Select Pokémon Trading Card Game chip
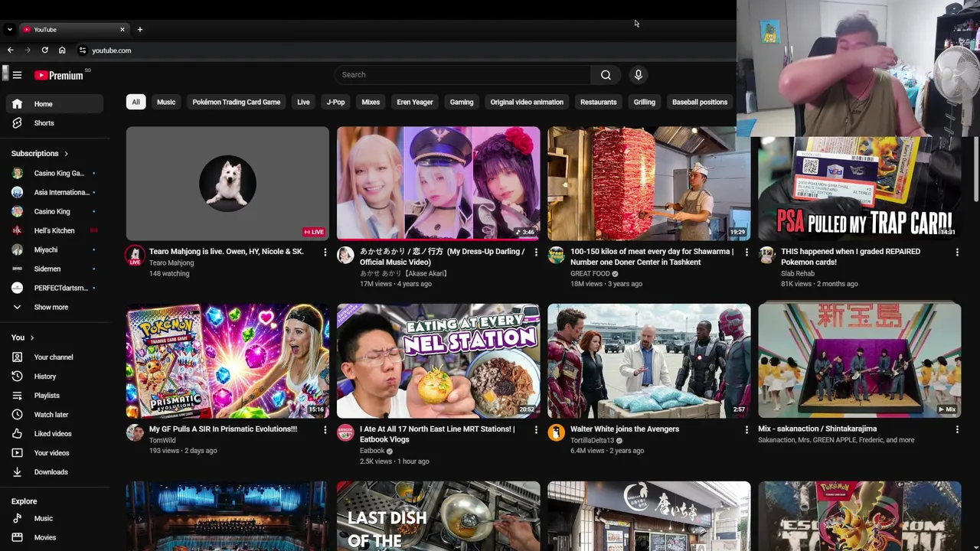 [x=237, y=102]
